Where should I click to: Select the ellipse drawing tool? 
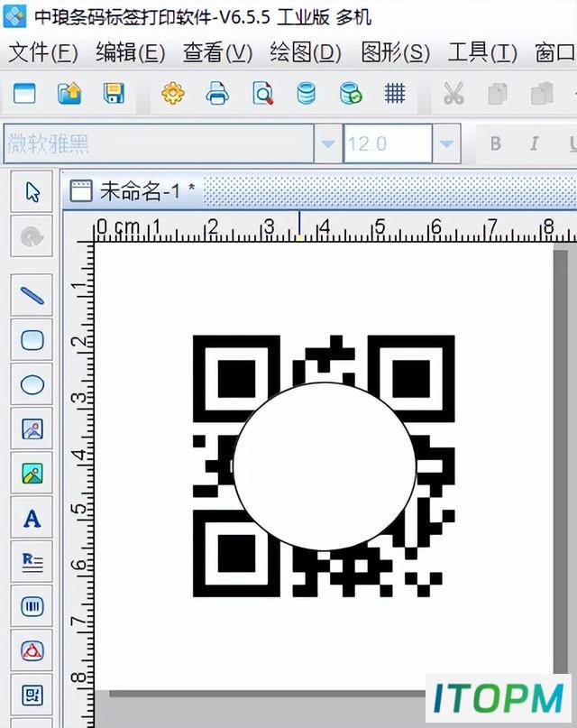pos(32,384)
